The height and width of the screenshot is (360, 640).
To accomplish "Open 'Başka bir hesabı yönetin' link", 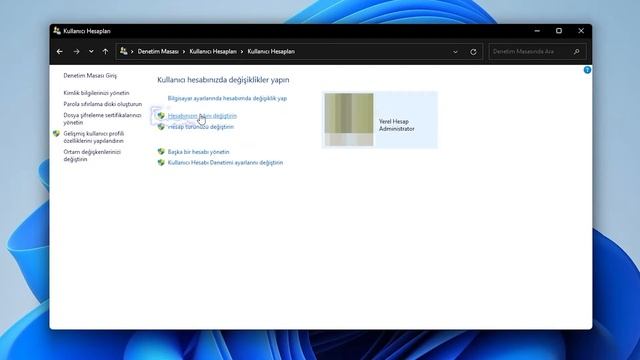I will pos(198,152).
